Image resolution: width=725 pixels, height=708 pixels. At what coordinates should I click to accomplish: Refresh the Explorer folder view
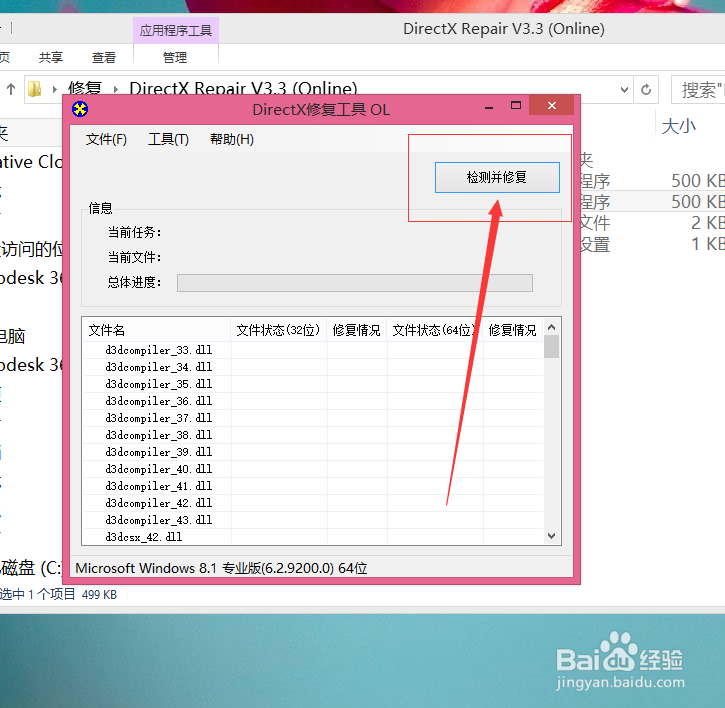pos(646,89)
